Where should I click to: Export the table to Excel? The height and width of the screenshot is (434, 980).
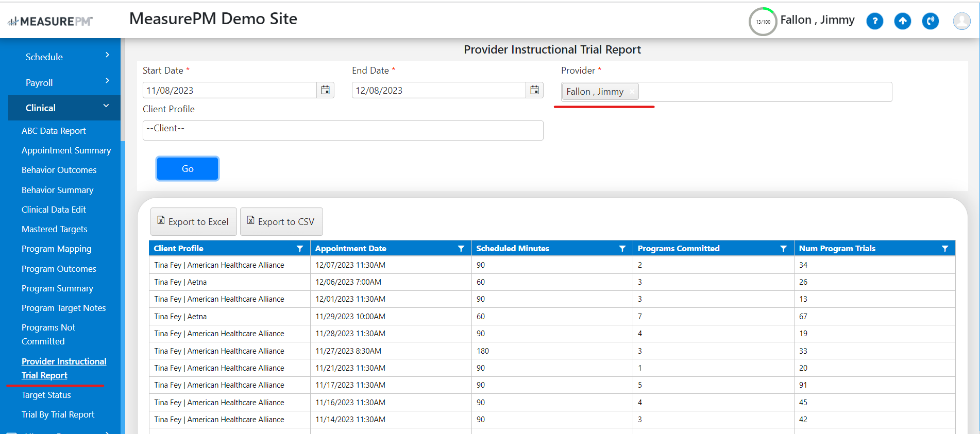pos(194,221)
